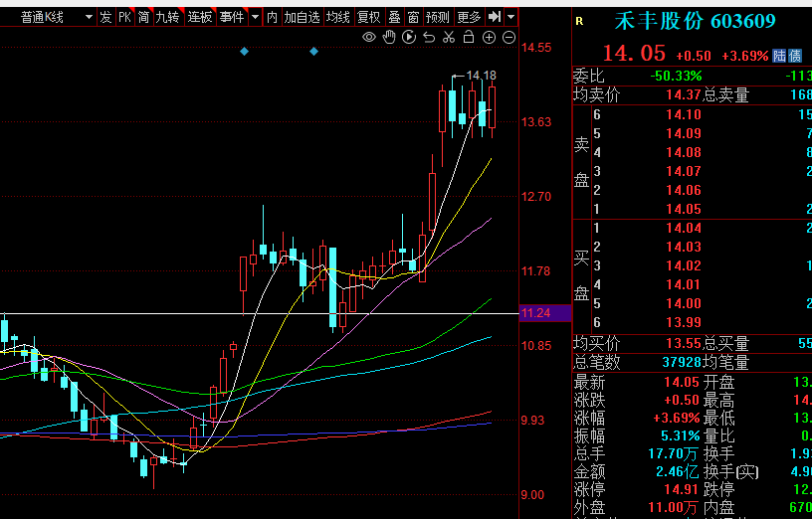Click the undo arrow icon

[429, 37]
